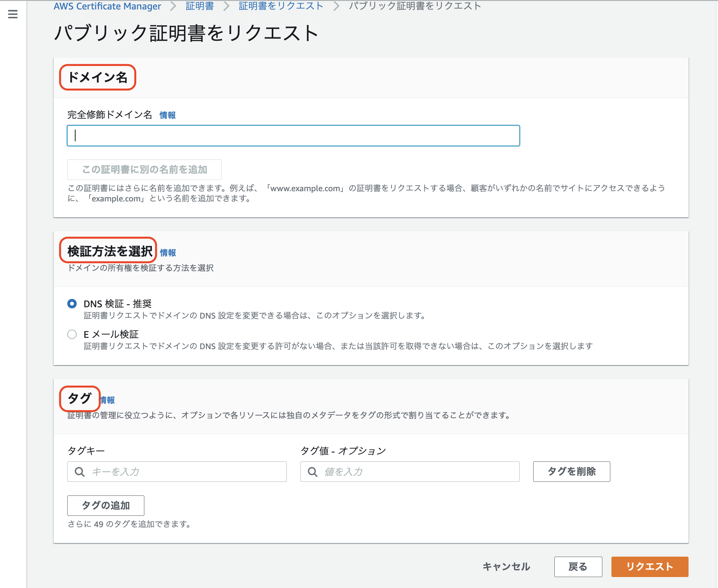The height and width of the screenshot is (588, 718).
Task: Open 情報 link beside 検証方法を選択
Action: (168, 252)
